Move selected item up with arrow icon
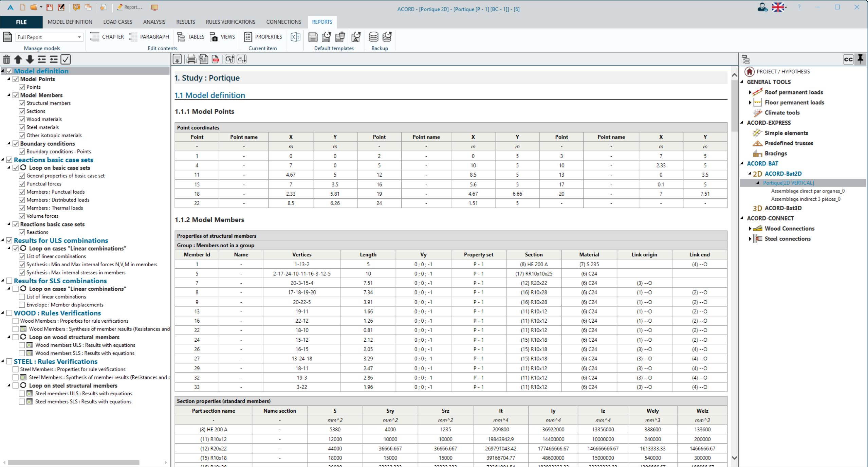The height and width of the screenshot is (467, 868). tap(18, 60)
